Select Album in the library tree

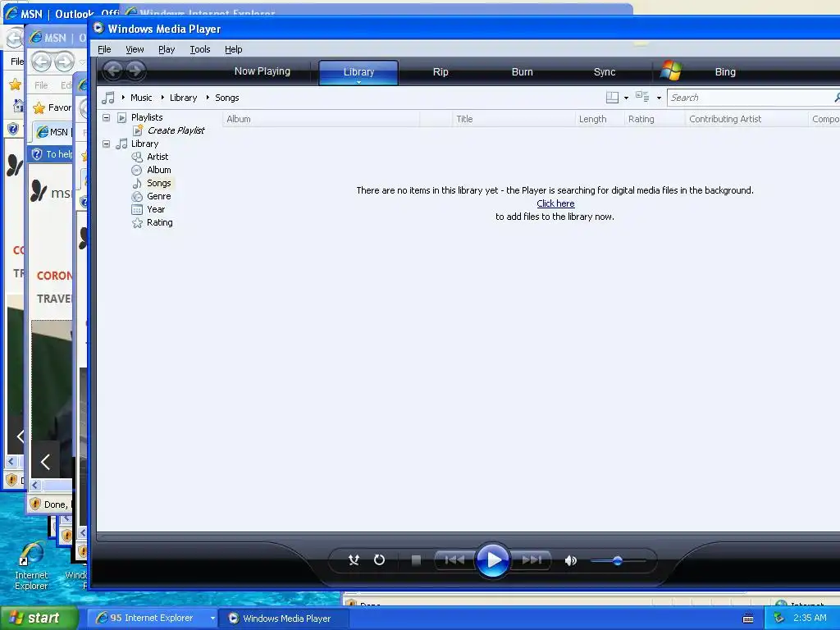[158, 170]
